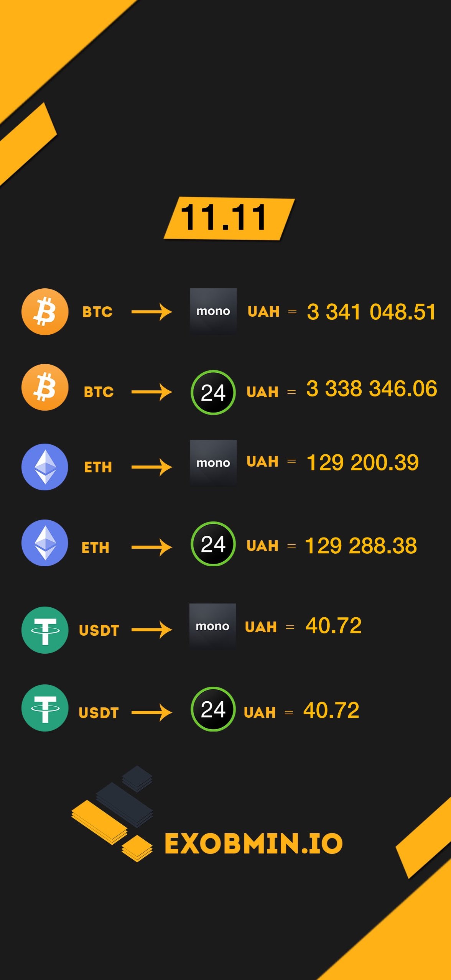This screenshot has width=451, height=980.
Task: Click the arrow in the first BTC row
Action: tap(152, 312)
